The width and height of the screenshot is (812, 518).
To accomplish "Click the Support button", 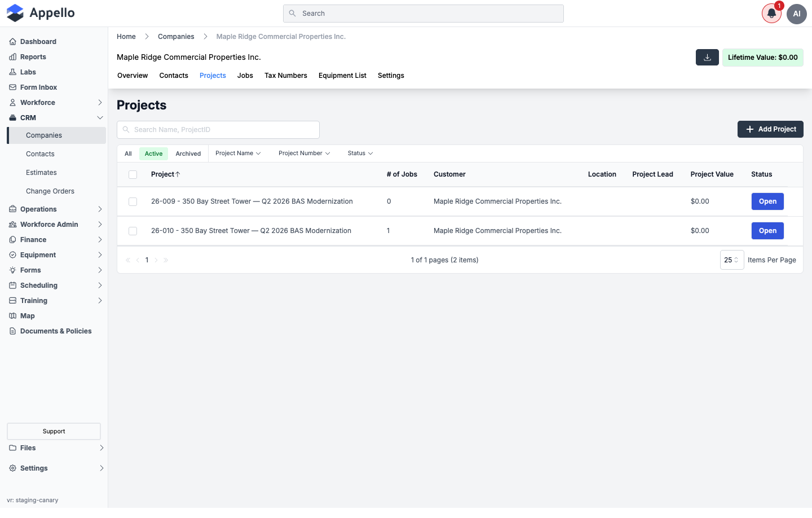I will pos(54,432).
